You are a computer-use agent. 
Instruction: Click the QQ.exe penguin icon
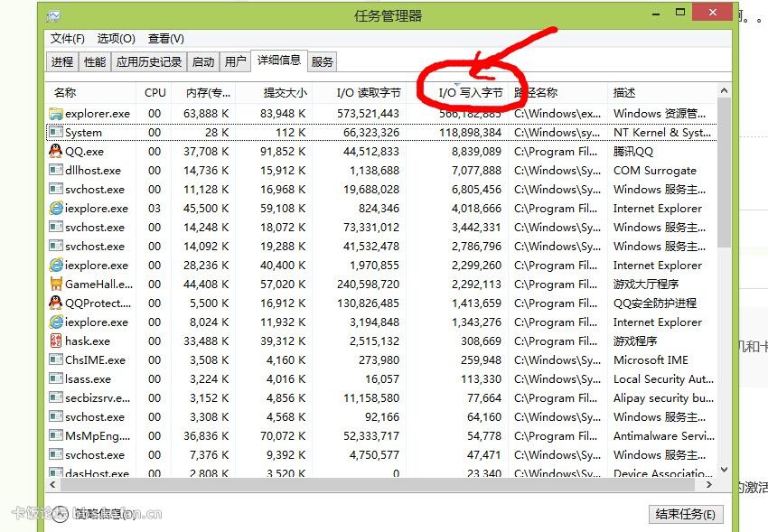coord(56,151)
